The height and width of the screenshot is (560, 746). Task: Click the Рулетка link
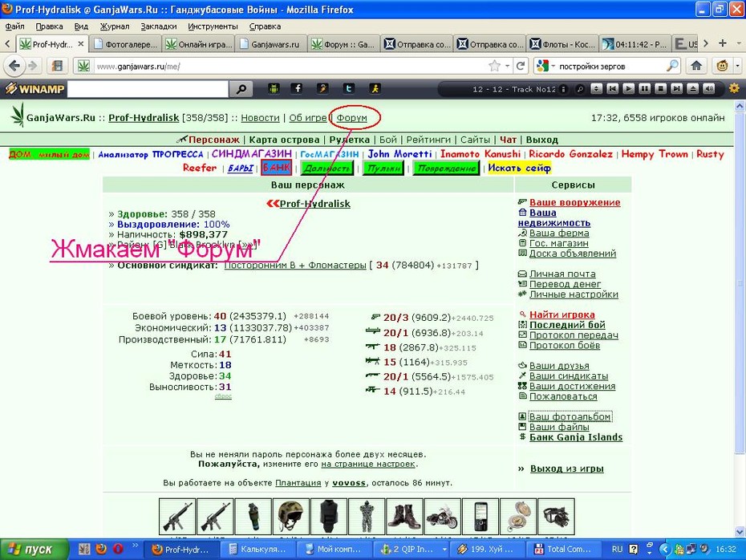(x=349, y=140)
